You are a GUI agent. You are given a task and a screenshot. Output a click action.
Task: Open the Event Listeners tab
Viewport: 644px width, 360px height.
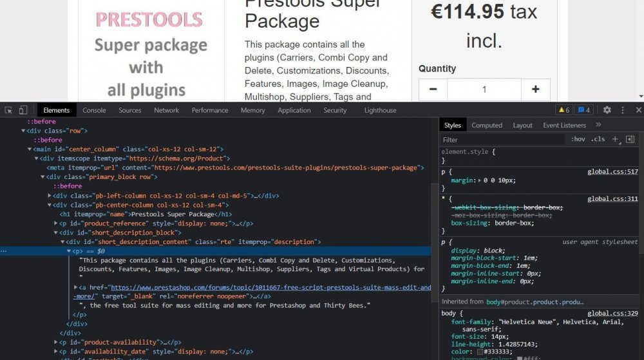(x=564, y=125)
